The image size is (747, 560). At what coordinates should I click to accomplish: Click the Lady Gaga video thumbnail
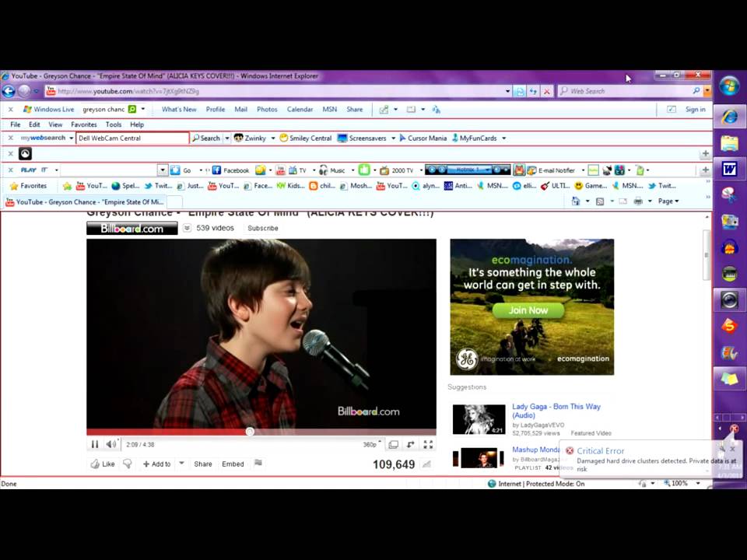tap(479, 419)
